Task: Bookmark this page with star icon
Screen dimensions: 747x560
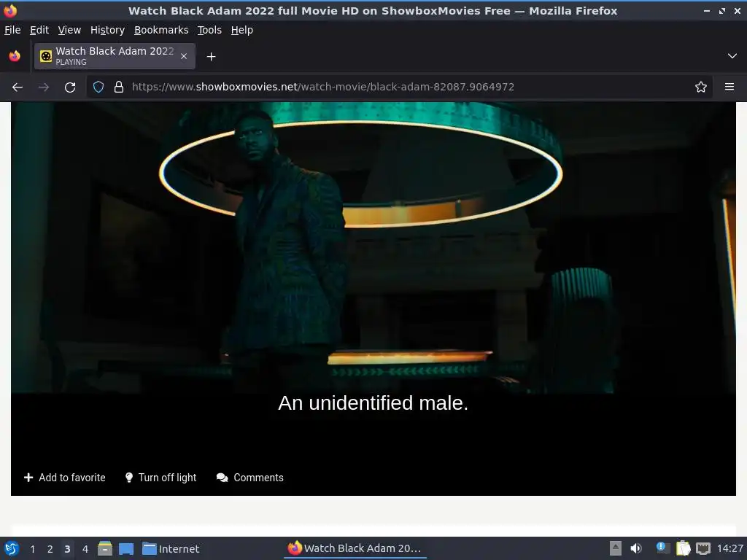Action: pyautogui.click(x=700, y=87)
